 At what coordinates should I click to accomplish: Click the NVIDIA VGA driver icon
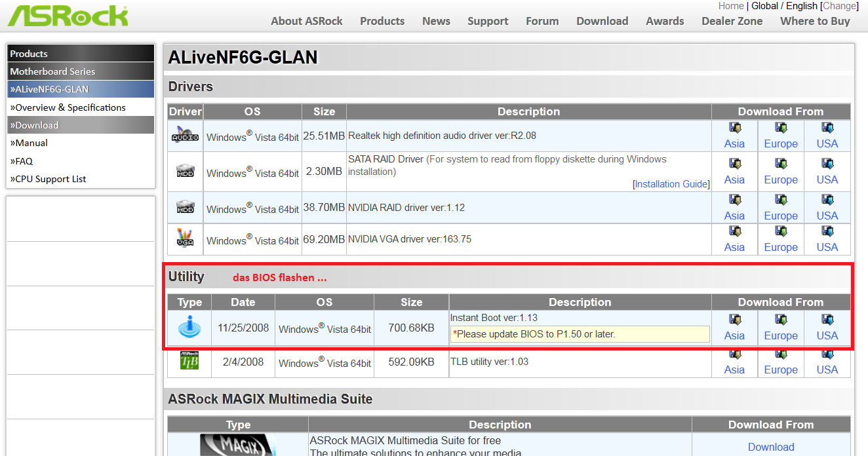(x=185, y=239)
